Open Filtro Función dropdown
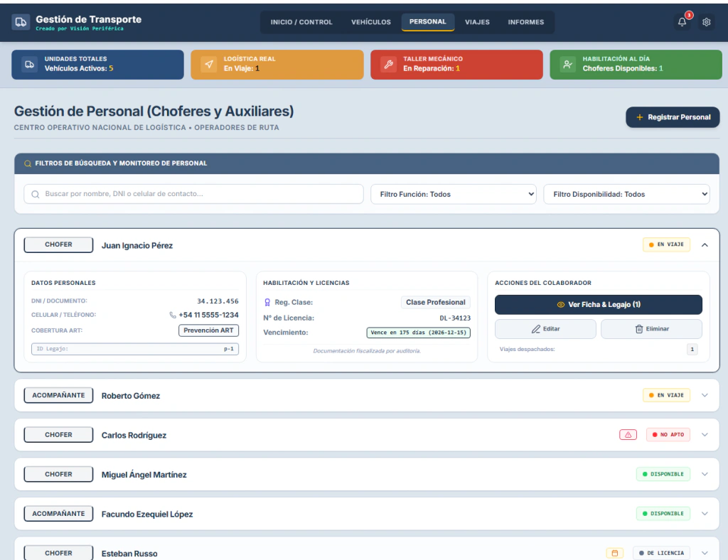 tap(454, 195)
